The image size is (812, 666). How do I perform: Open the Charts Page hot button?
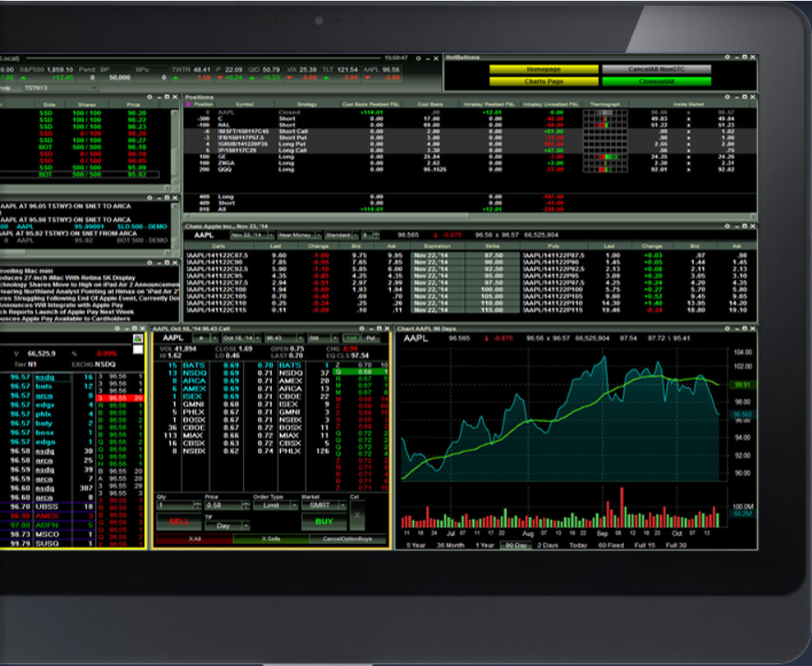[x=542, y=82]
